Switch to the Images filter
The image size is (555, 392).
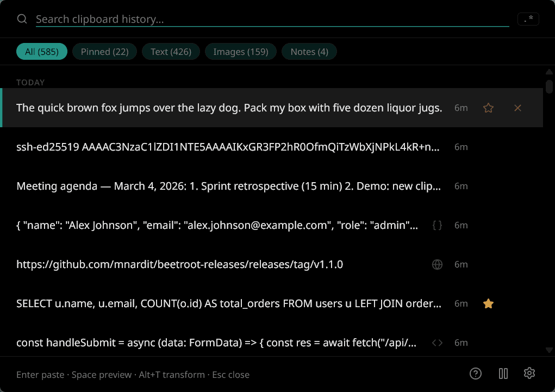tap(240, 51)
